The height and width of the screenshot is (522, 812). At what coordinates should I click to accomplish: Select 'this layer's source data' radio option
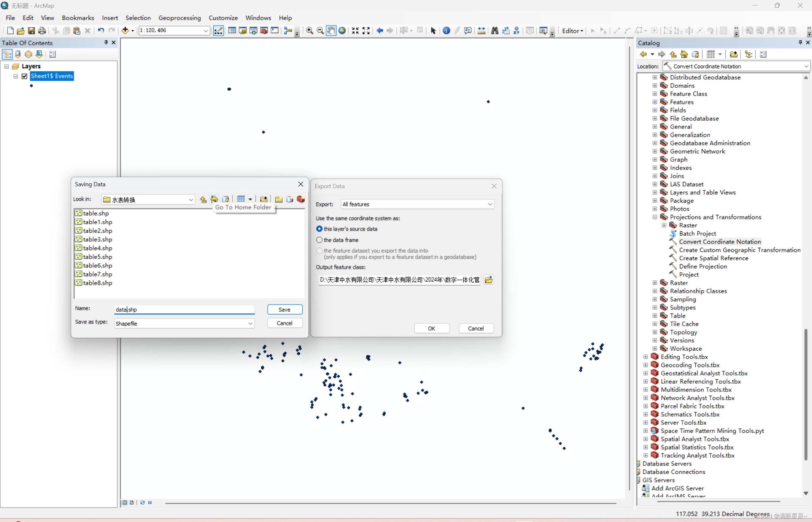(319, 229)
